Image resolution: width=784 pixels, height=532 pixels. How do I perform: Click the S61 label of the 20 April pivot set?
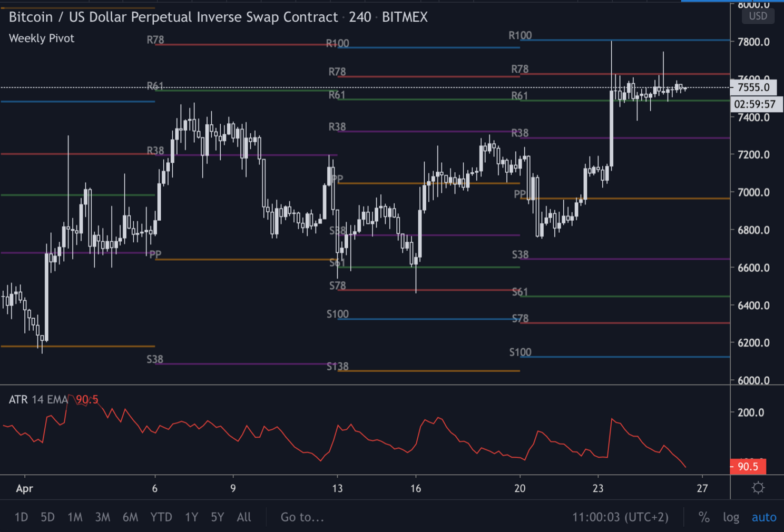coord(520,292)
